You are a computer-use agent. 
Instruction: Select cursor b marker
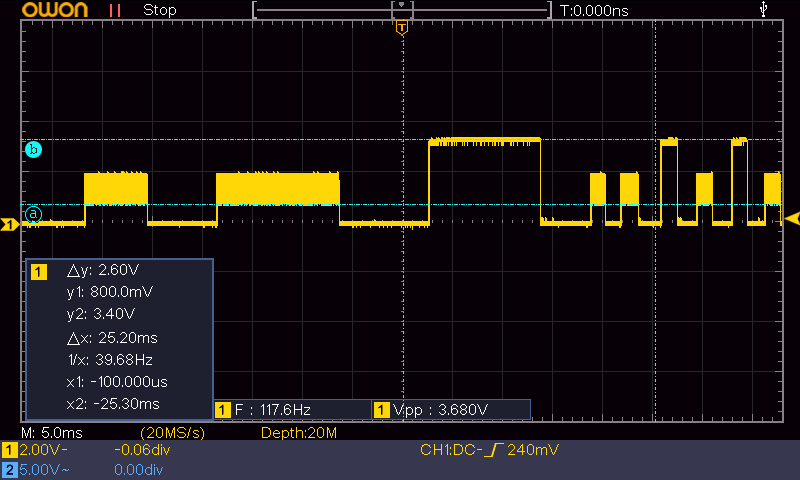tap(33, 149)
